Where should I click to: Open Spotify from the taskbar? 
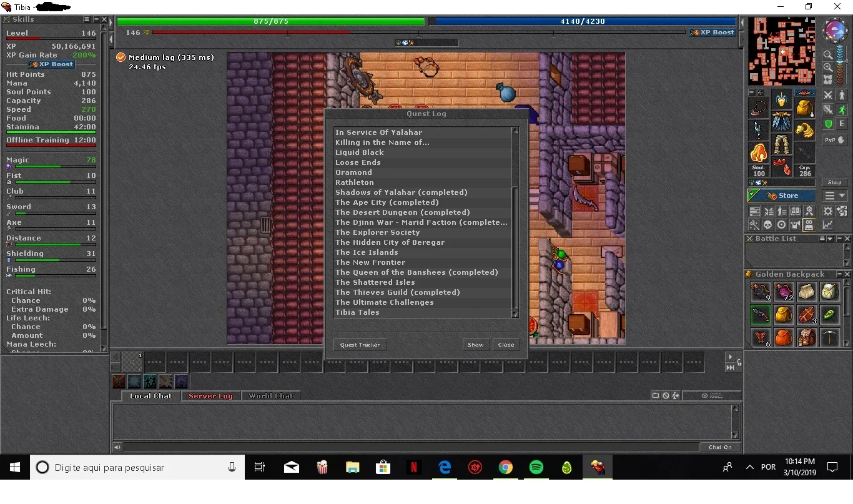[536, 467]
